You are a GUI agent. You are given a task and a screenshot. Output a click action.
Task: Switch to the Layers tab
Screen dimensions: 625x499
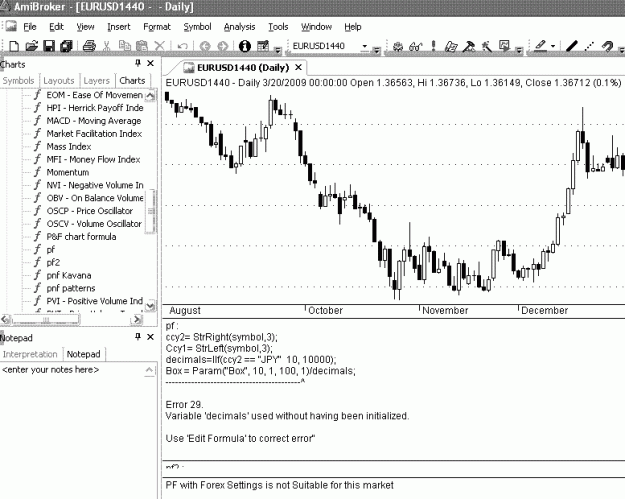click(x=96, y=81)
